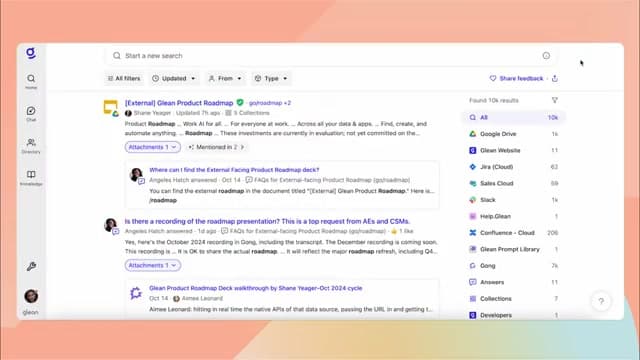Filter results by Collections
640x360 pixels.
pyautogui.click(x=513, y=299)
